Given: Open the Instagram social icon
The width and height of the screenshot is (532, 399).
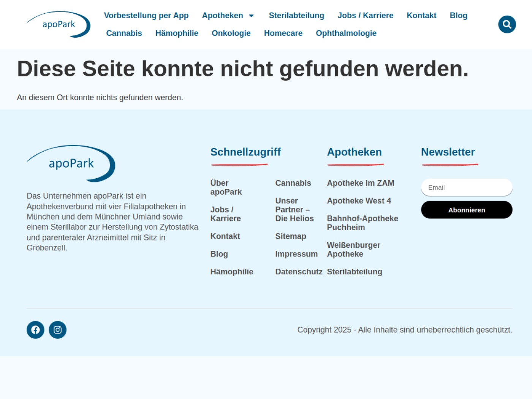Looking at the screenshot, I should [58, 330].
